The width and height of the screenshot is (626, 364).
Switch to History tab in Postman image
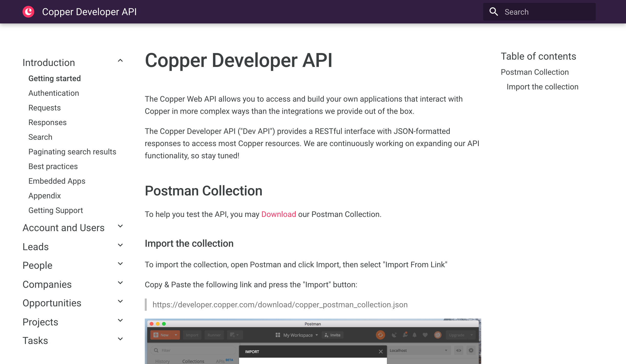click(x=162, y=361)
